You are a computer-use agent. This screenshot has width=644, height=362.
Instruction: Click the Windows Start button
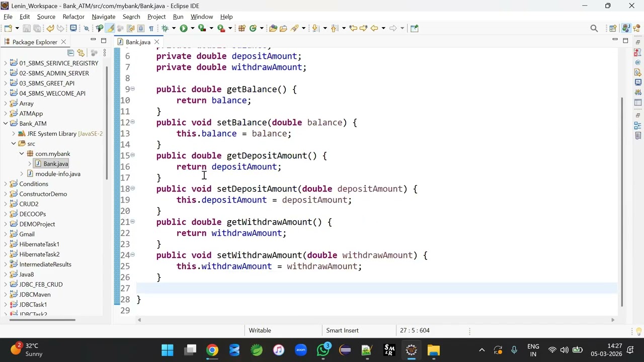click(x=168, y=350)
